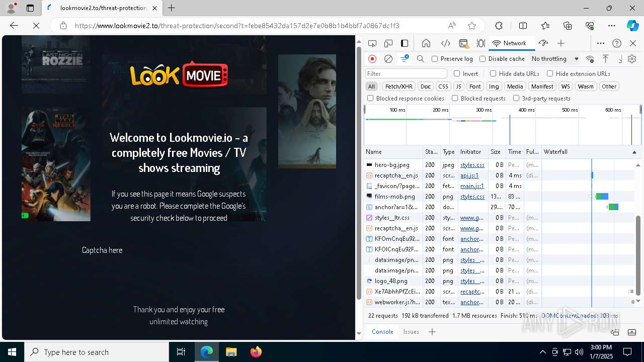644x362 pixels.
Task: Open File Explorer from taskbar
Action: coord(231,352)
